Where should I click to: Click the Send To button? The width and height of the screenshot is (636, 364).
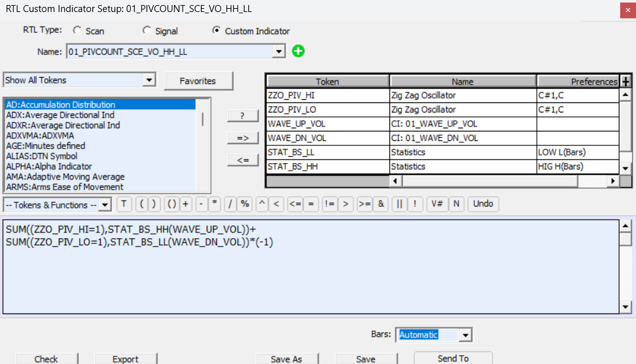[x=453, y=358]
